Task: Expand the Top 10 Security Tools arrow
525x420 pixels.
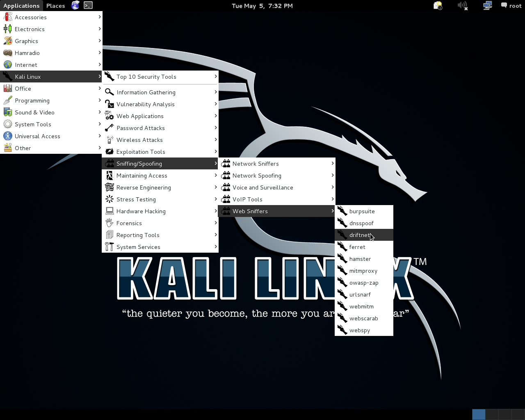Action: point(216,76)
